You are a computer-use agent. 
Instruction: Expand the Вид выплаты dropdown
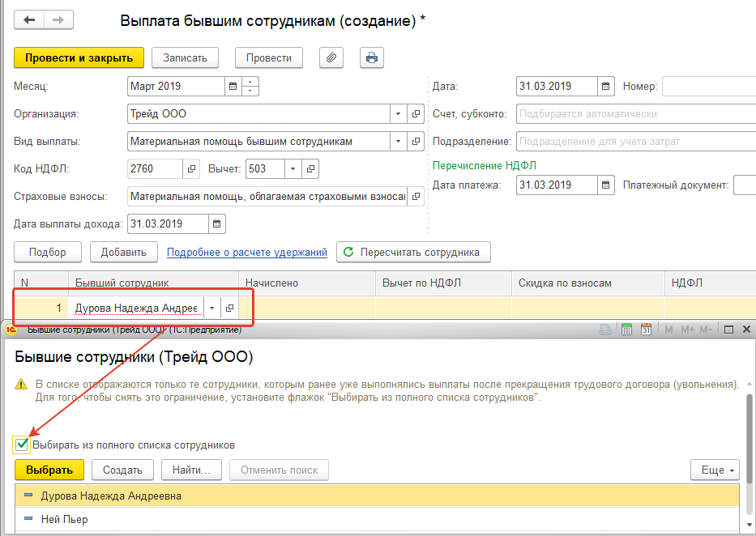398,141
